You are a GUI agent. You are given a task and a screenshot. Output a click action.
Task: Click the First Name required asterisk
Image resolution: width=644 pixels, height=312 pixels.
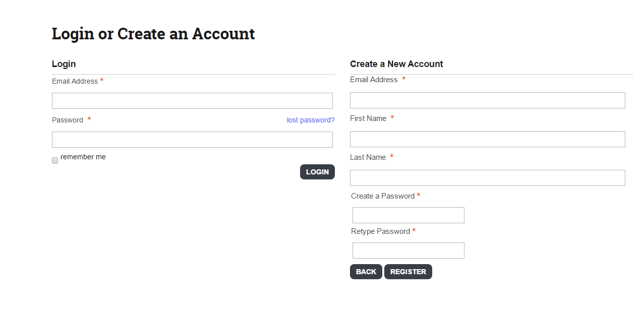point(392,118)
